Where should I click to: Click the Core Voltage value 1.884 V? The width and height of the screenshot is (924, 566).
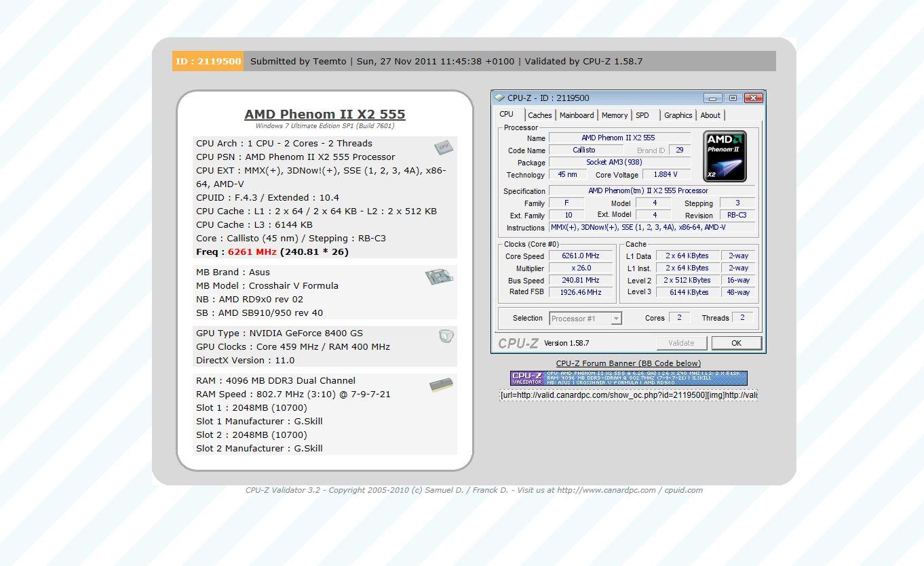[666, 175]
